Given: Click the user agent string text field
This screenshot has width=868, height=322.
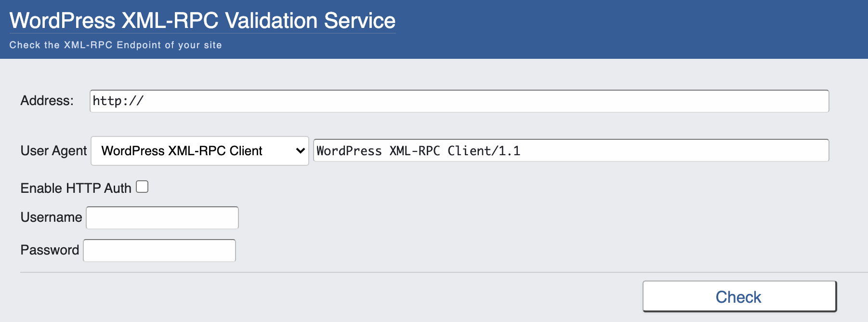Looking at the screenshot, I should click(571, 150).
